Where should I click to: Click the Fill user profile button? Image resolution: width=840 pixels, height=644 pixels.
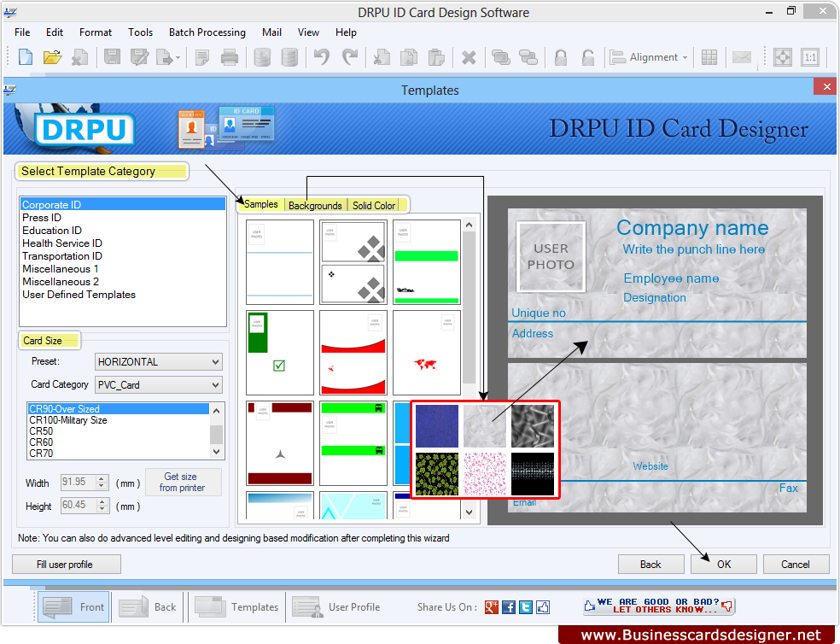[x=67, y=564]
